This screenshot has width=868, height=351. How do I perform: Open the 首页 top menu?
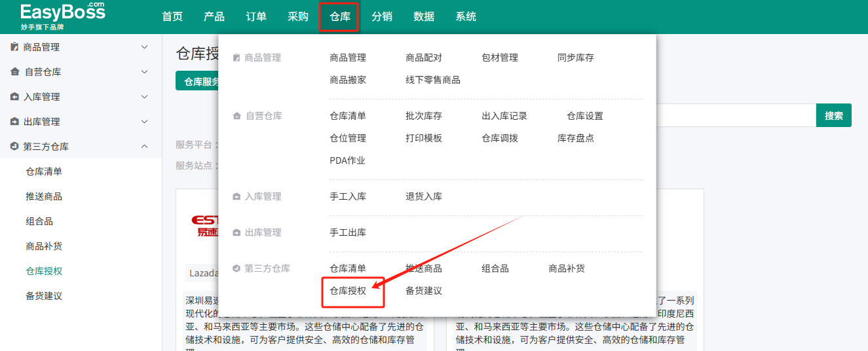point(172,17)
